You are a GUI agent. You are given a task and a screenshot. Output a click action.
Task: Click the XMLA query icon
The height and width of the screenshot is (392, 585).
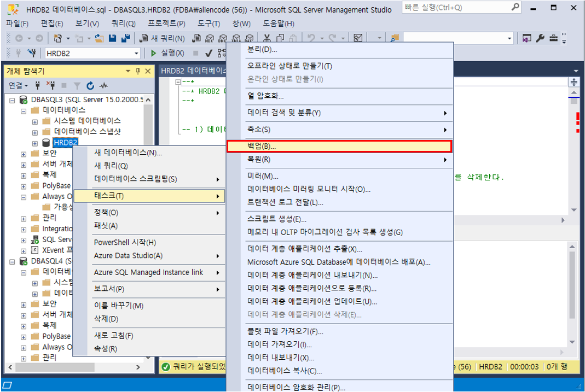click(236, 38)
